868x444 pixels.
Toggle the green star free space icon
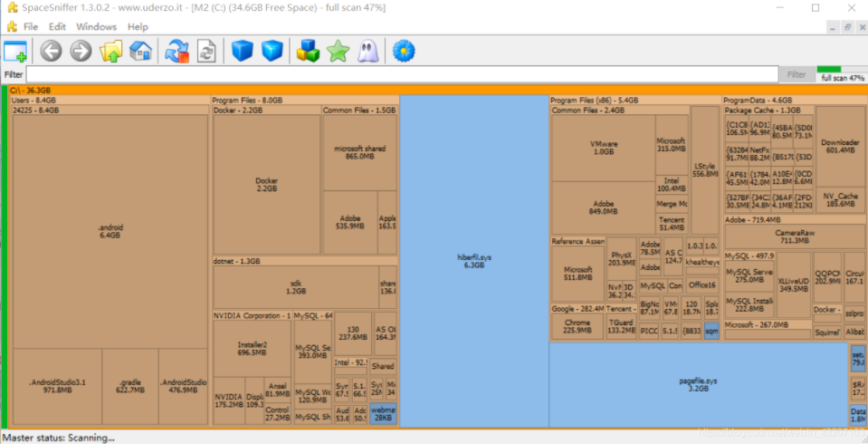338,52
